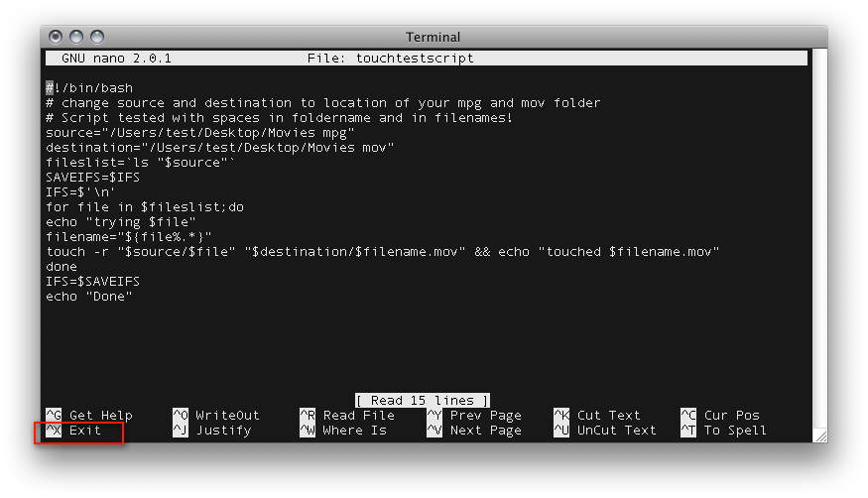Image resolution: width=868 pixels, height=498 pixels.
Task: Click the ^G Get Help shortcut label
Action: click(x=89, y=415)
